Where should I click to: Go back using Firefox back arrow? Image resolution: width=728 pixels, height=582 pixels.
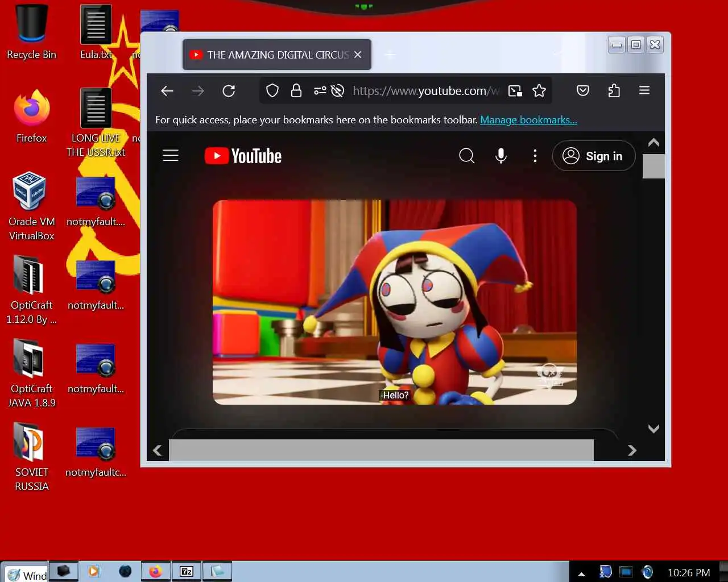167,91
